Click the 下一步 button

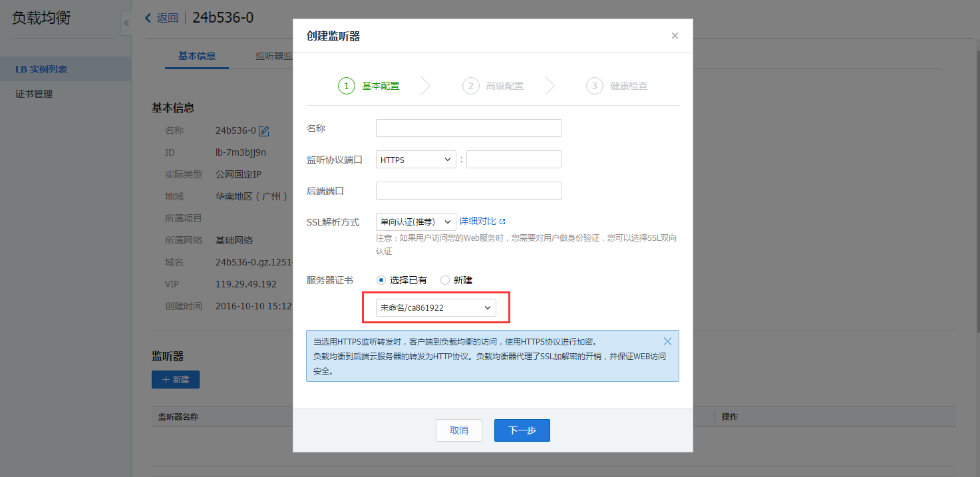(x=522, y=430)
